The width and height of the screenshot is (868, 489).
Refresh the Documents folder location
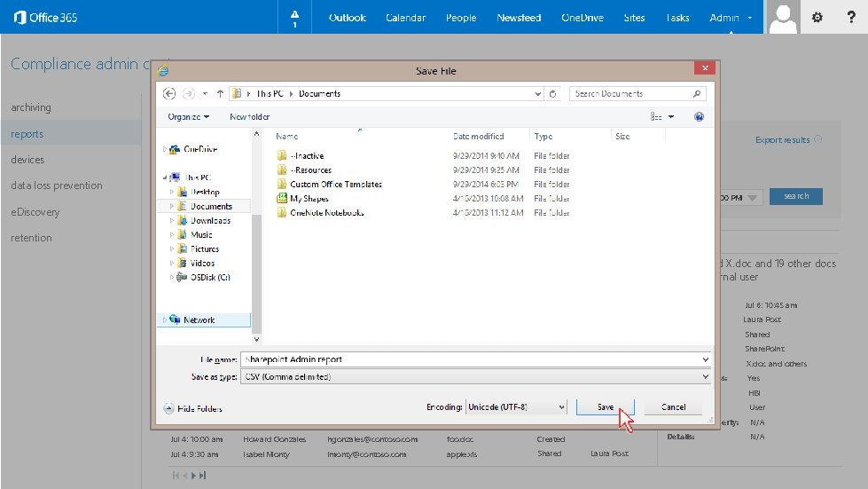click(552, 93)
